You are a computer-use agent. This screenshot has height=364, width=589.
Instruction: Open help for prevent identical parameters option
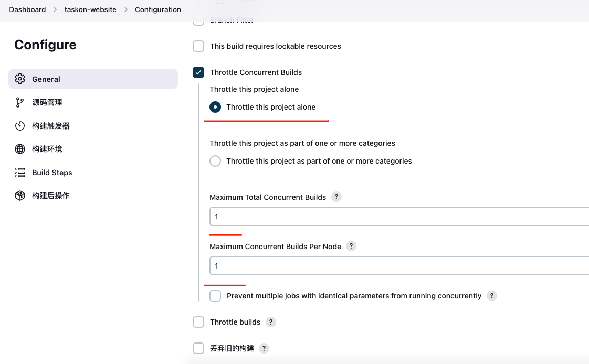pyautogui.click(x=491, y=296)
